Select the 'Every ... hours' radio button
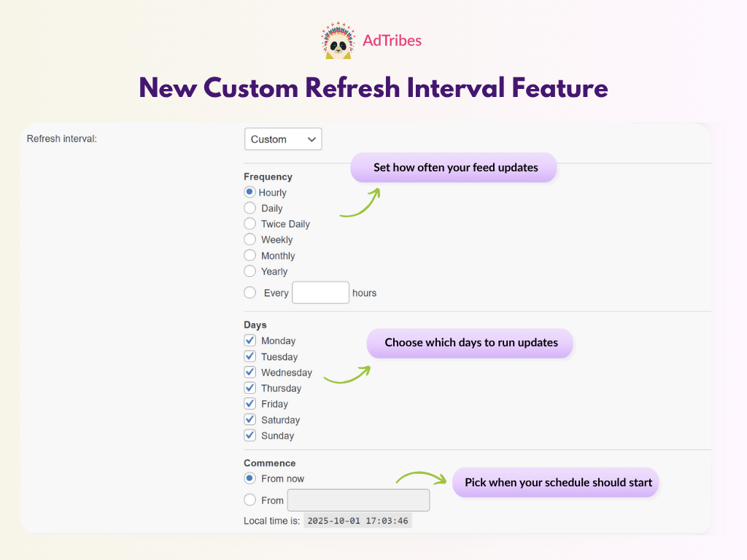This screenshot has width=747, height=560. [x=250, y=292]
